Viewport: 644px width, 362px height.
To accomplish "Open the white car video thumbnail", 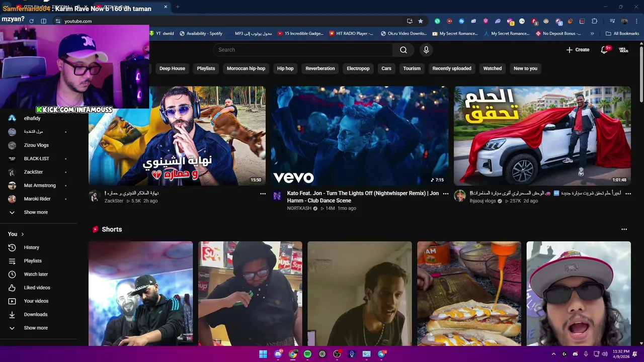I will click(542, 136).
